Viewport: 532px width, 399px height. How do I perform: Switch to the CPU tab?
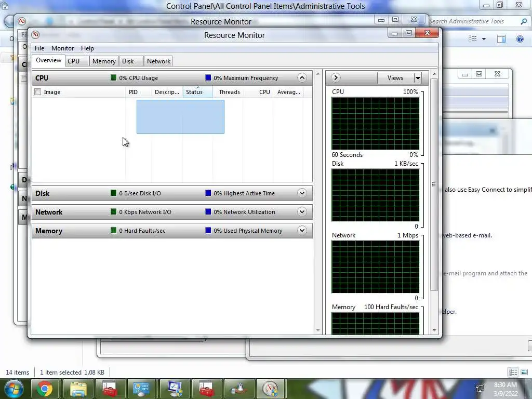pyautogui.click(x=77, y=61)
